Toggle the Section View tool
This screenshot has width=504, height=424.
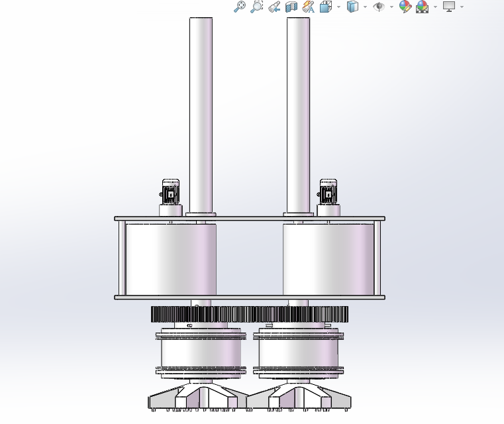(291, 7)
